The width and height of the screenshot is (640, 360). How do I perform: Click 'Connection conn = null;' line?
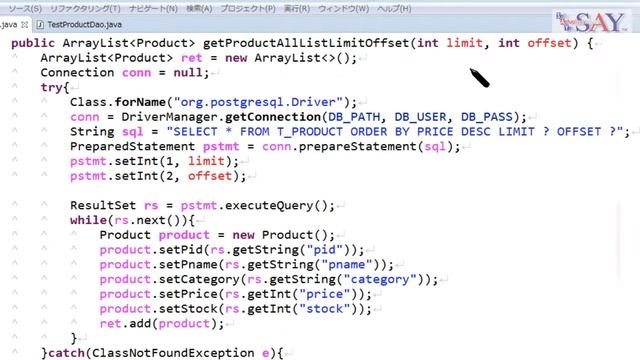point(124,73)
